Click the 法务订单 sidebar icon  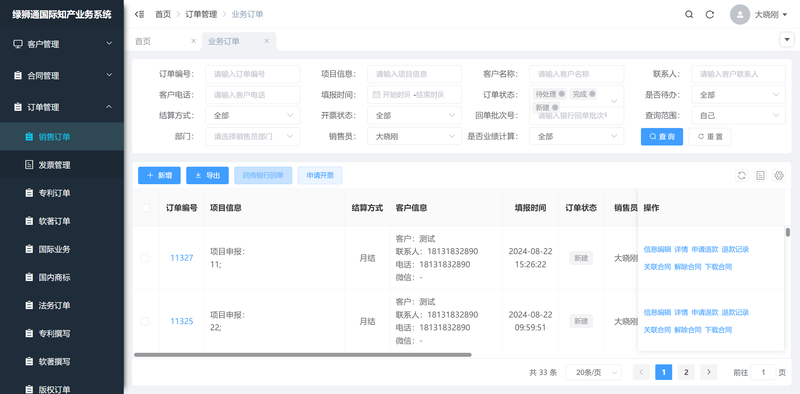point(29,305)
